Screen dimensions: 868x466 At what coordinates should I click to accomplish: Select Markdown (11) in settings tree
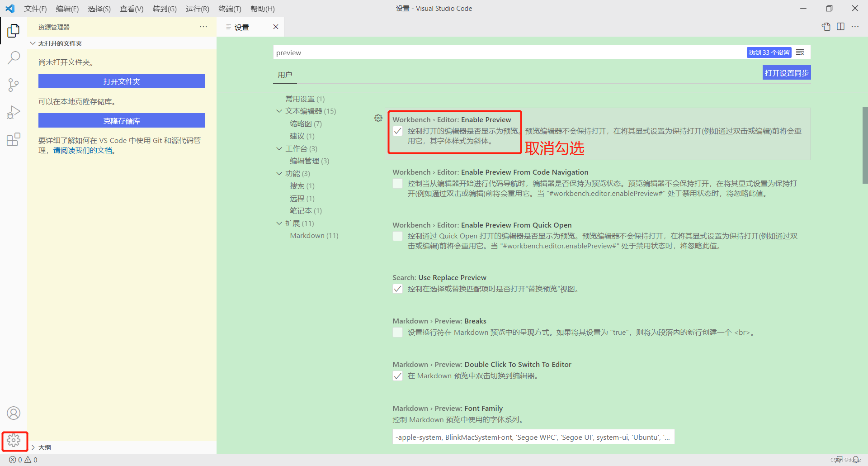[x=314, y=235]
